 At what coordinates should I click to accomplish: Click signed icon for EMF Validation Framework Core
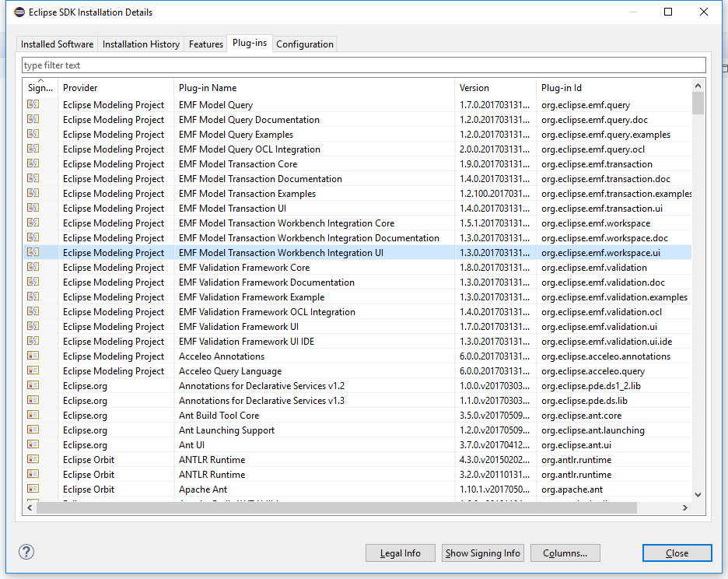33,268
